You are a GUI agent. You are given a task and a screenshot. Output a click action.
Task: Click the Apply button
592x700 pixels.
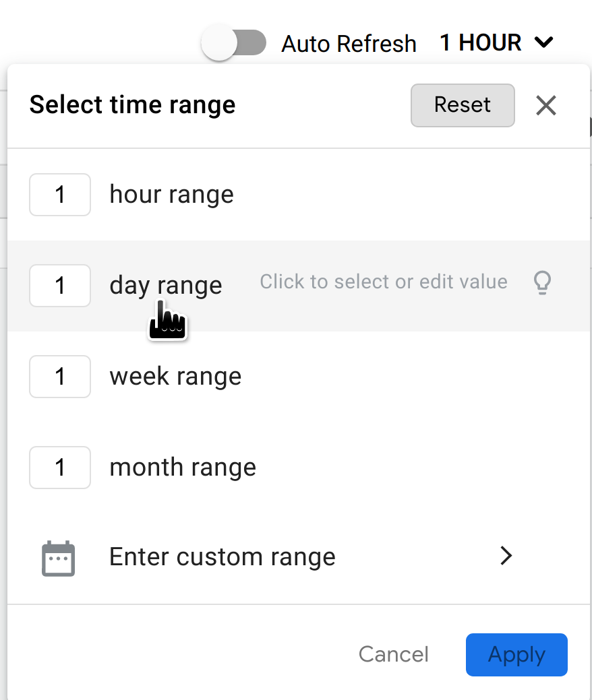pyautogui.click(x=516, y=654)
